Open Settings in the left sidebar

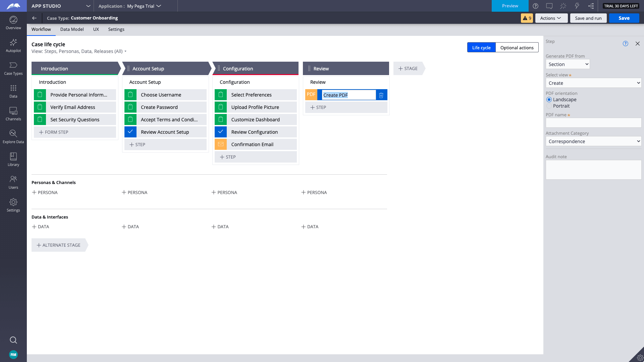(13, 205)
